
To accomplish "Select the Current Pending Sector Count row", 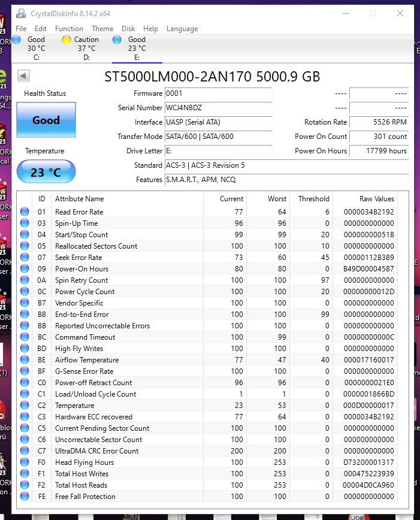I will [x=207, y=428].
